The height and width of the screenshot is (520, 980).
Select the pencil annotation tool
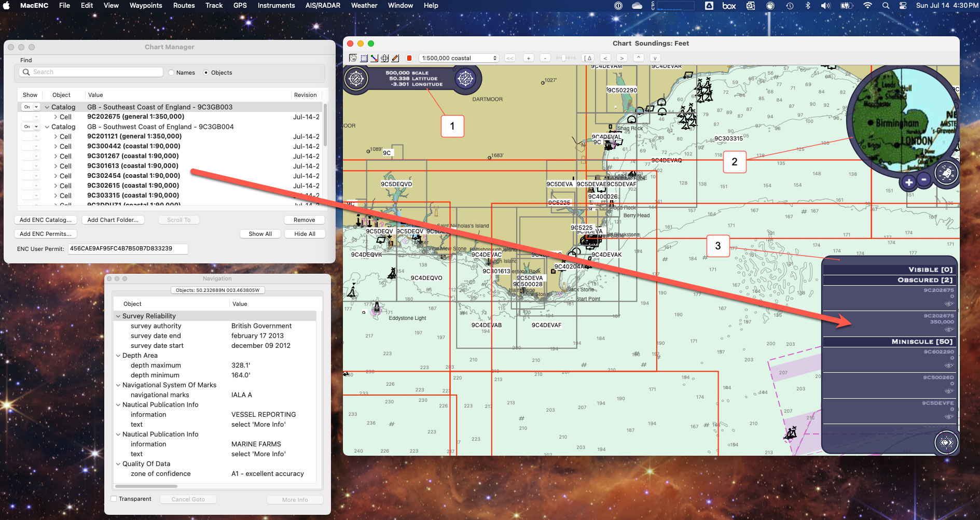click(395, 58)
